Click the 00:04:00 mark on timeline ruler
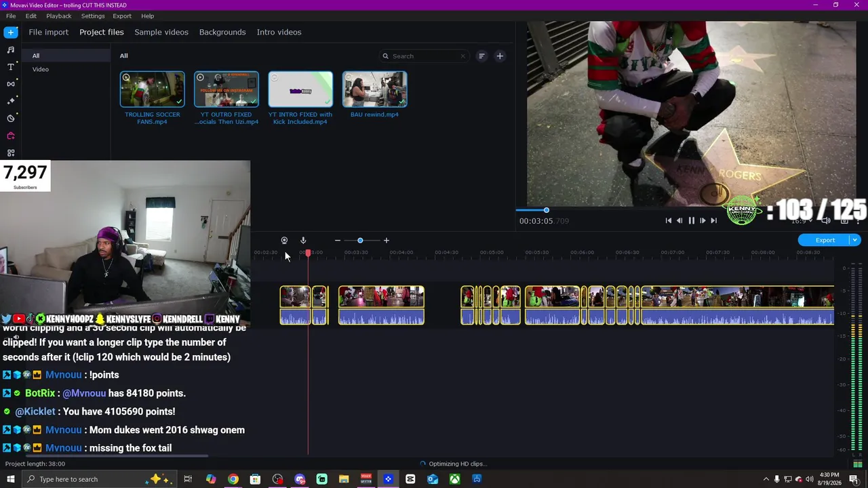This screenshot has height=488, width=868. point(401,253)
